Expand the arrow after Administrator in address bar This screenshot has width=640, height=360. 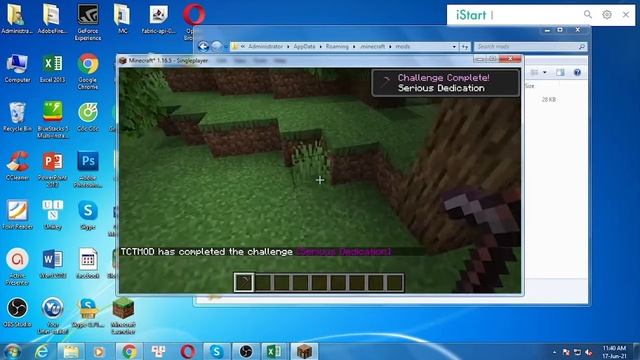click(287, 47)
